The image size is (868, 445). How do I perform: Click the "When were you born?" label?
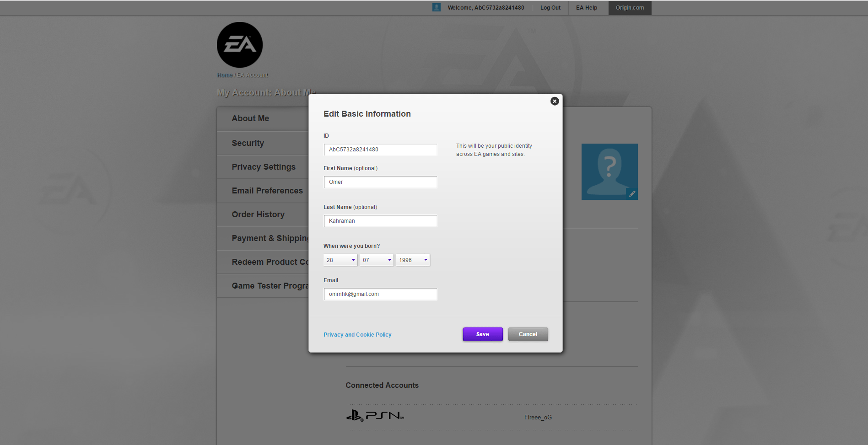(x=351, y=246)
